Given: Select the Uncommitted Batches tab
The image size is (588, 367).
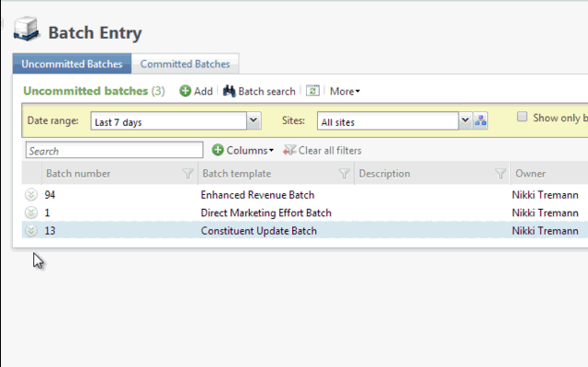Looking at the screenshot, I should 72,63.
